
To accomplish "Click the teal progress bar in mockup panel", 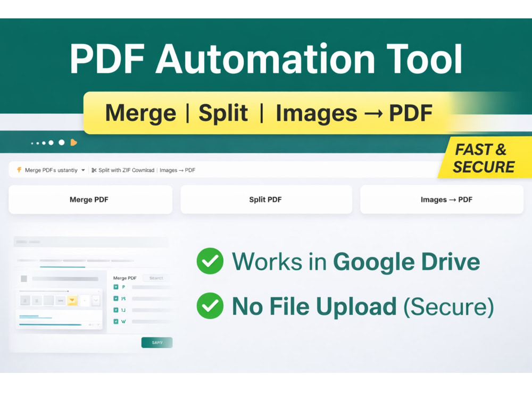I will (50, 325).
